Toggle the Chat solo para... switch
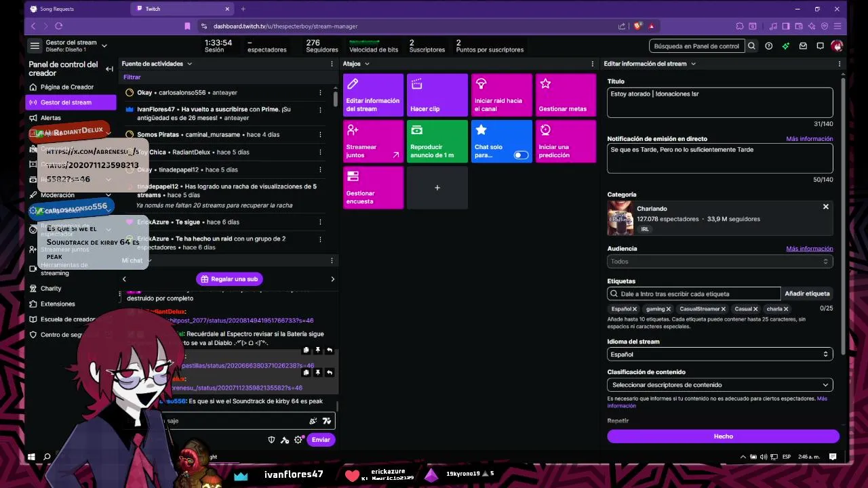The image size is (868, 488). pyautogui.click(x=520, y=155)
